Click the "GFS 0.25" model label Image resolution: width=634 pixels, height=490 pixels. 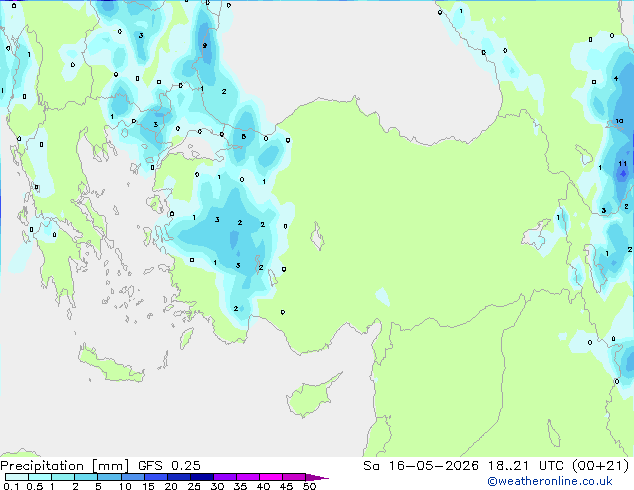[169, 466]
